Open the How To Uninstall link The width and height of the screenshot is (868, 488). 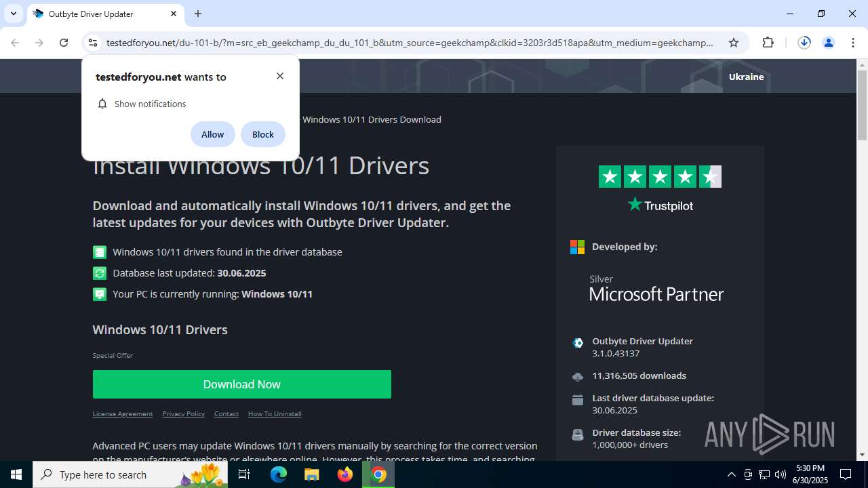coord(275,413)
